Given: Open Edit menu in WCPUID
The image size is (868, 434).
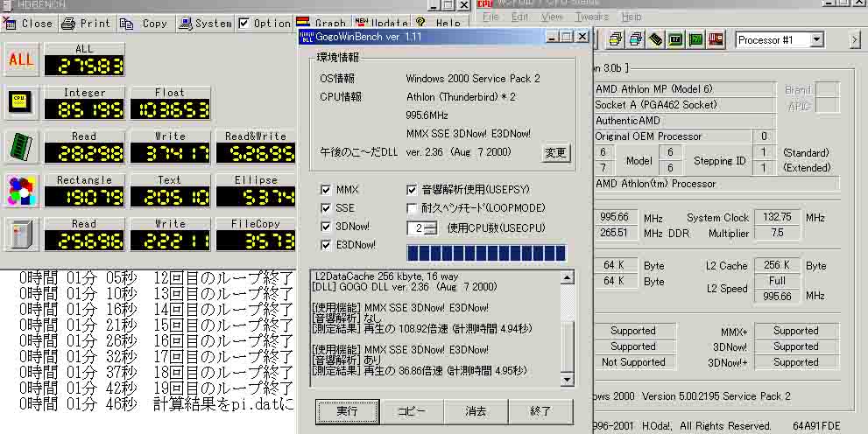Looking at the screenshot, I should tap(519, 17).
